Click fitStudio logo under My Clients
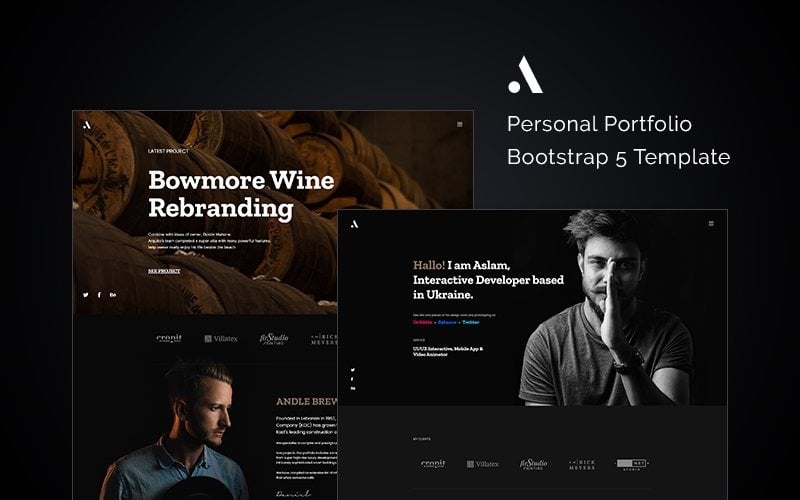The height and width of the screenshot is (500, 800). pos(534,464)
